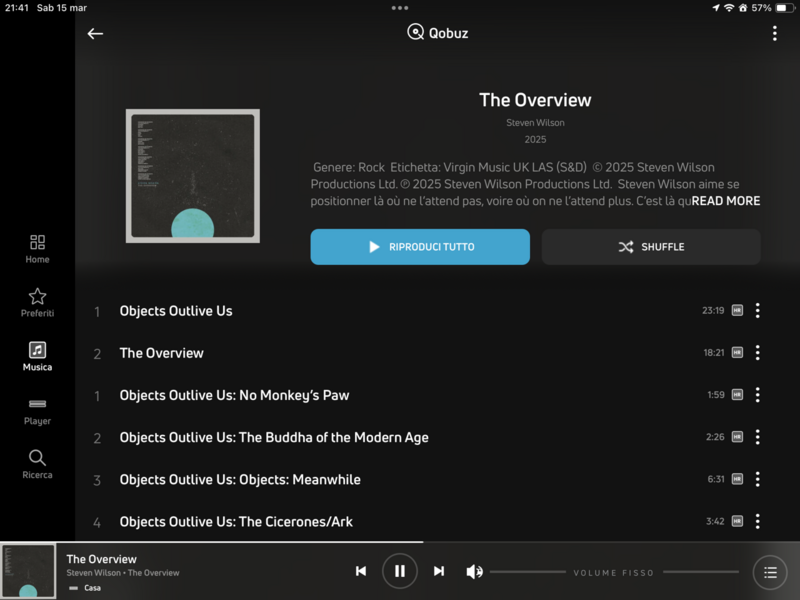Select the Musica sidebar item
Screen dimensions: 800x600
[37, 356]
